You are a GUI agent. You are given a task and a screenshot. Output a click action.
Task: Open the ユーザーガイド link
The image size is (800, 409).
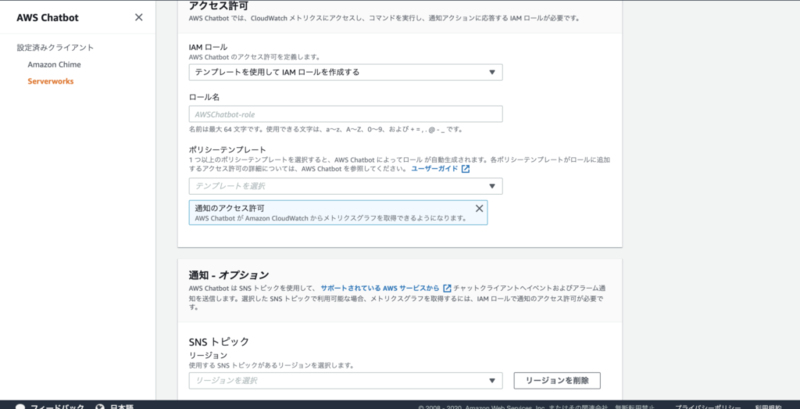coord(435,169)
